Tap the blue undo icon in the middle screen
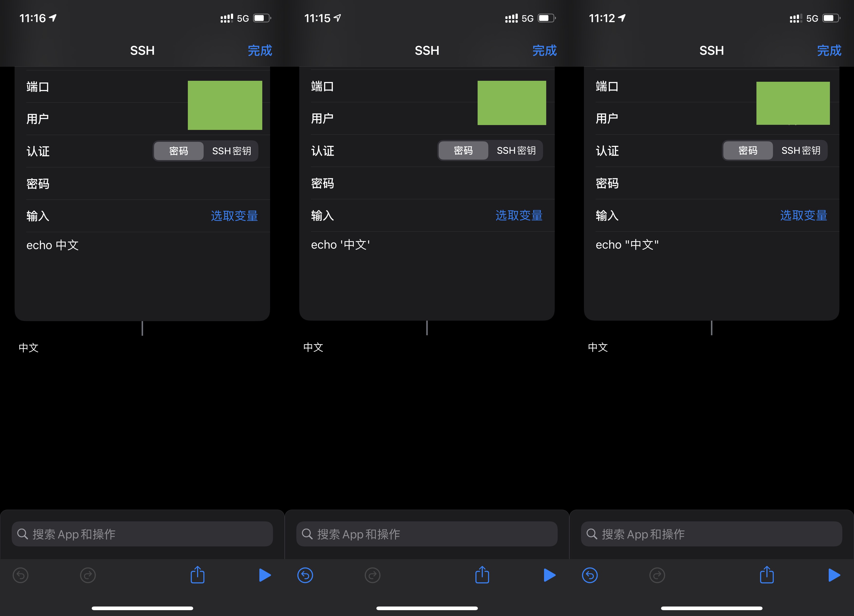This screenshot has width=854, height=616. [305, 575]
